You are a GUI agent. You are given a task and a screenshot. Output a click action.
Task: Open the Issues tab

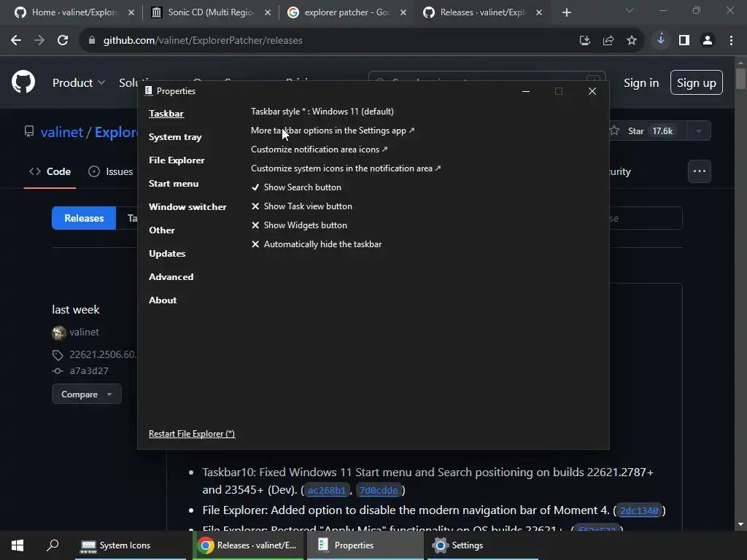111,171
